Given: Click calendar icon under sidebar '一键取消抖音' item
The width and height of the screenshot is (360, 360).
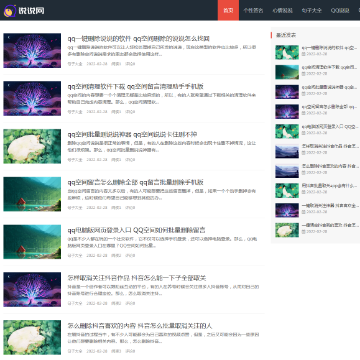Looking at the screenshot, I should coord(304,212).
